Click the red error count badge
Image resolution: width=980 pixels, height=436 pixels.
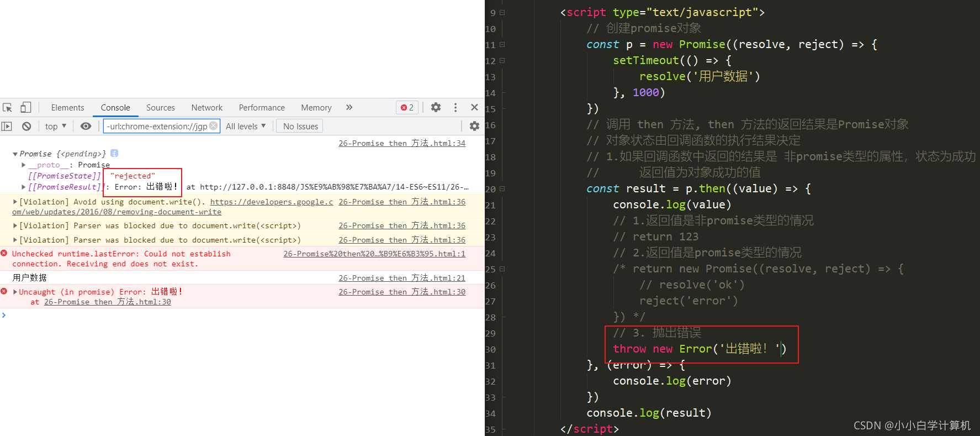pyautogui.click(x=407, y=108)
